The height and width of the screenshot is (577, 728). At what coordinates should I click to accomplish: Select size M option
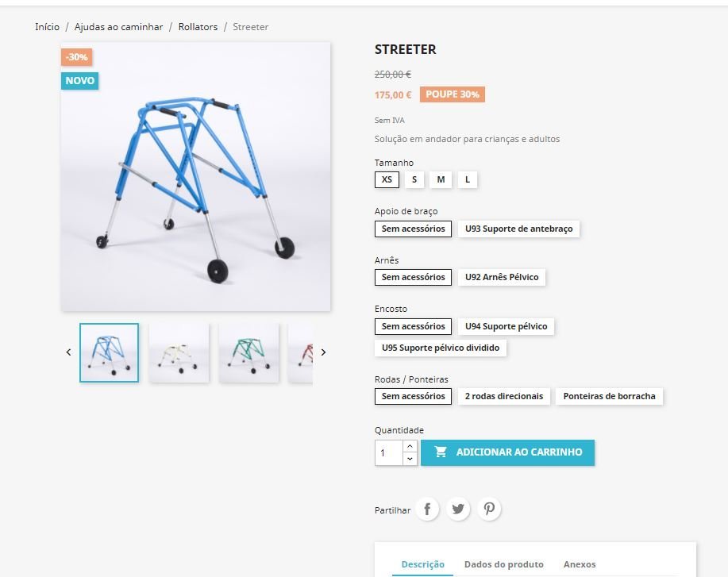[x=441, y=179]
